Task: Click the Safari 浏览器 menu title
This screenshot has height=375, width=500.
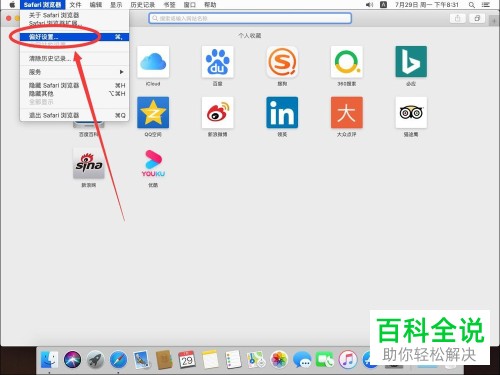Action: point(42,5)
